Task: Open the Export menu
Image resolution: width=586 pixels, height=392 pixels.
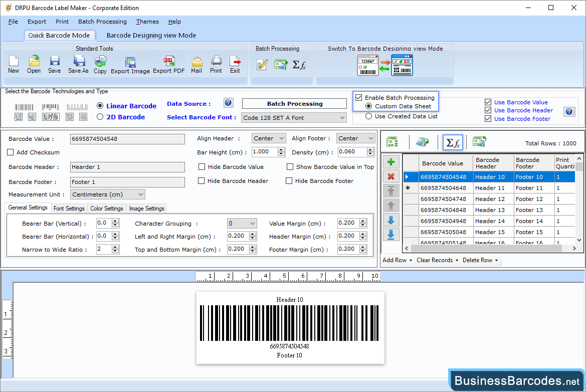Action: (x=37, y=22)
